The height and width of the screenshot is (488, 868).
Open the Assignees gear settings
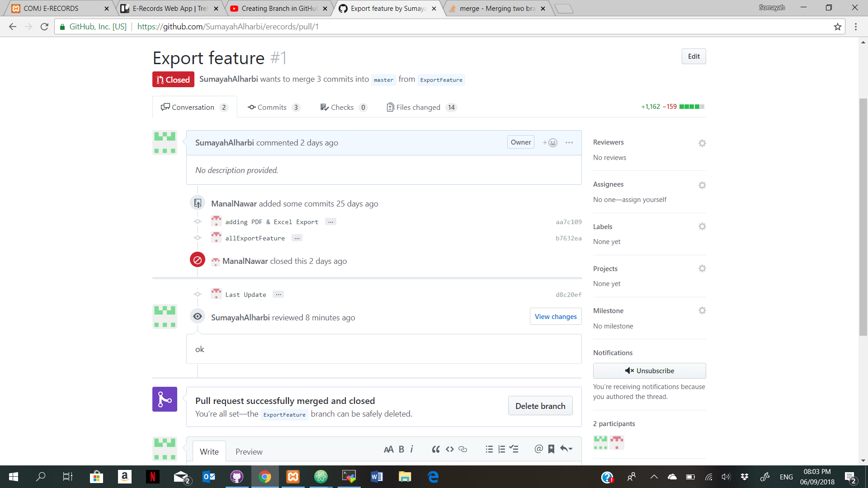tap(702, 185)
